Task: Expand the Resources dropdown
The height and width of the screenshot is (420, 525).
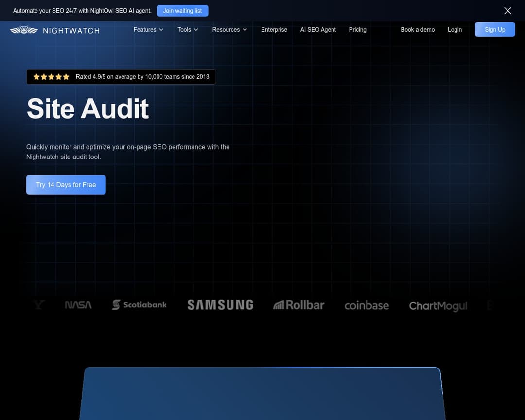Action: click(229, 30)
